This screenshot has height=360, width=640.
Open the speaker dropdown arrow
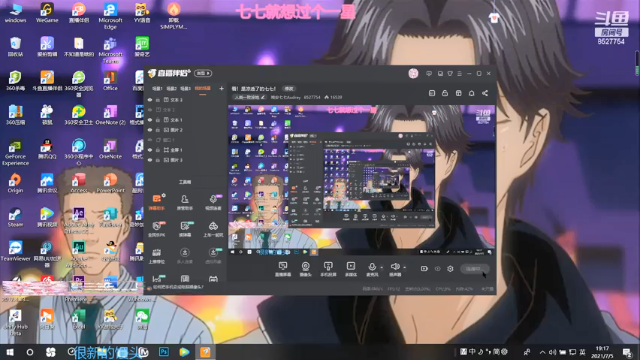[x=404, y=268]
